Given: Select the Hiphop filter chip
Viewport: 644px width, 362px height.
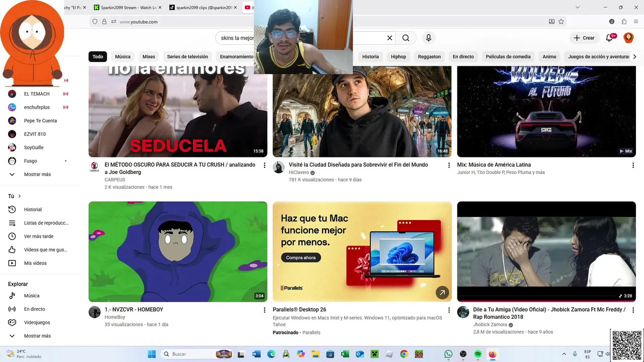Looking at the screenshot, I should click(398, 56).
